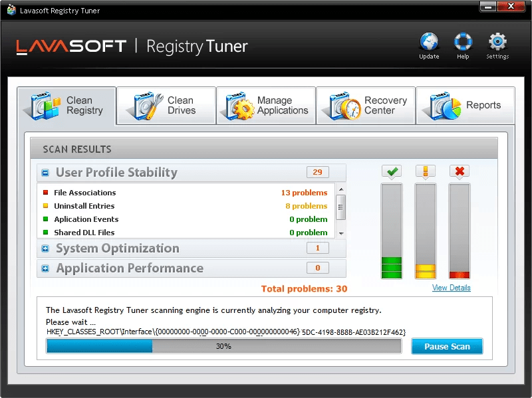Click green square beside Aplication Events

pyautogui.click(x=45, y=219)
